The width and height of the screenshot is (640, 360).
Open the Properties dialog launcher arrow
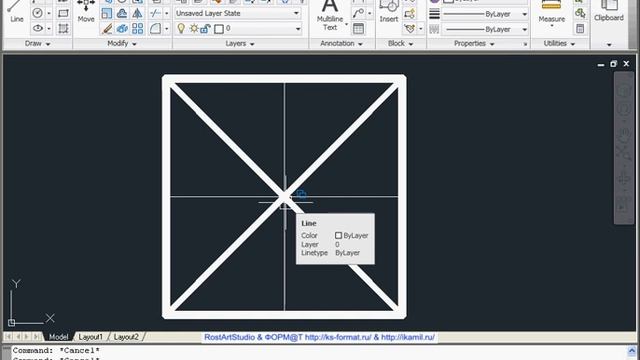click(x=525, y=44)
